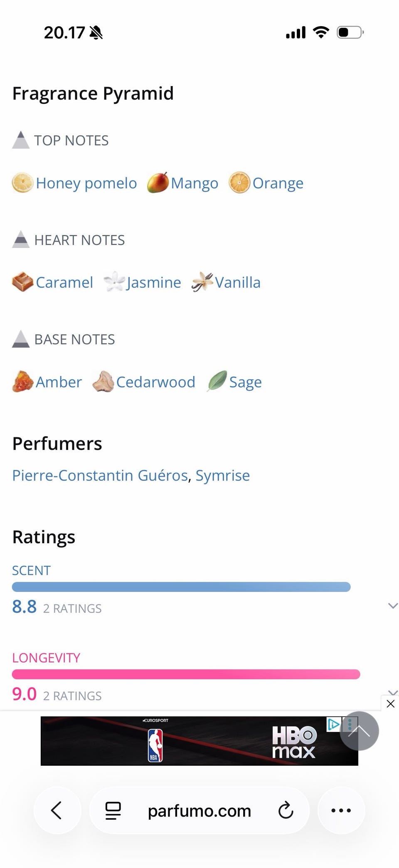399x868 pixels.
Task: Open the Symrise link
Action: pyautogui.click(x=223, y=475)
